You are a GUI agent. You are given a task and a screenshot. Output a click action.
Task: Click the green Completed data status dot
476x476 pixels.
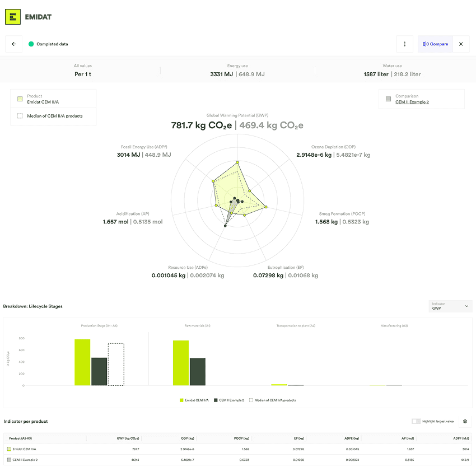point(31,44)
